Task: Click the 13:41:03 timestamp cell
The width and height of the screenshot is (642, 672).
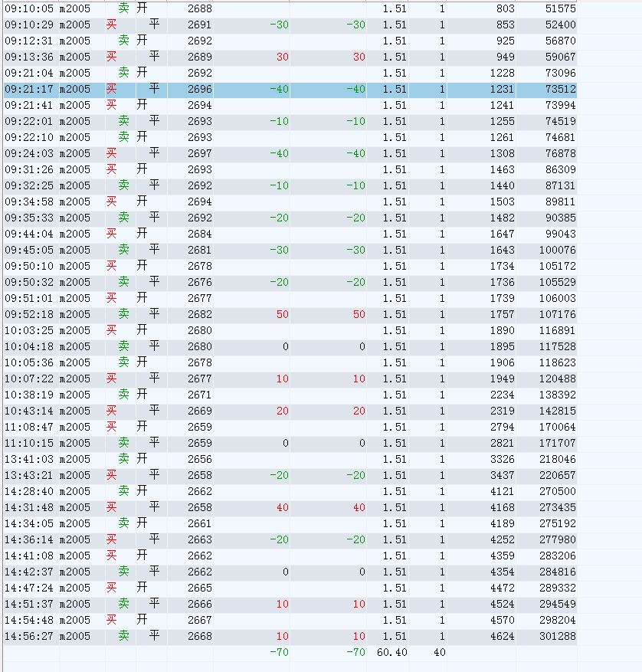Action: [x=29, y=459]
